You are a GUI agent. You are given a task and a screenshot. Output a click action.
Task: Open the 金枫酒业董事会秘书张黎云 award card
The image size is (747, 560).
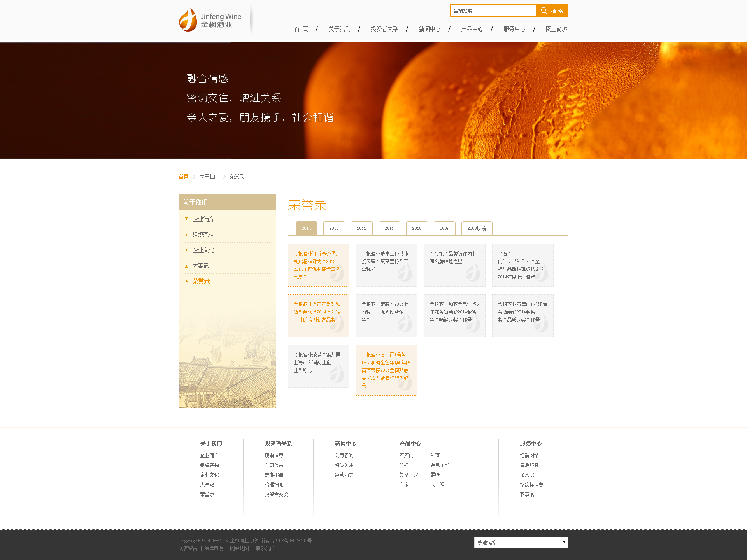click(x=386, y=265)
